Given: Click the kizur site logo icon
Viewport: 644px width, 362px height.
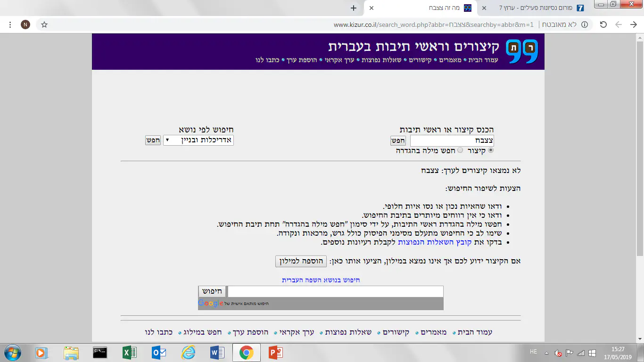Looking at the screenshot, I should [522, 51].
